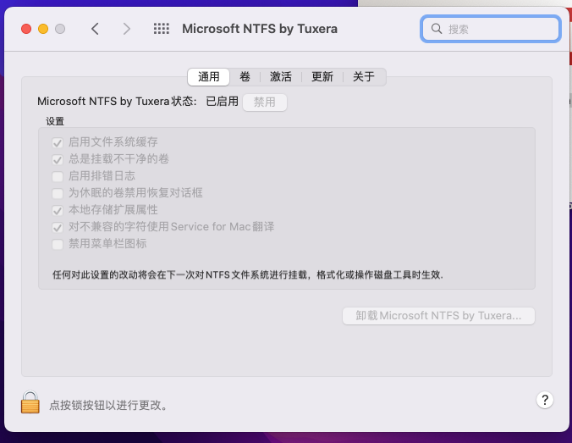Screen dimensions: 572x443
Task: Focus the 搜索 search field
Action: point(490,29)
